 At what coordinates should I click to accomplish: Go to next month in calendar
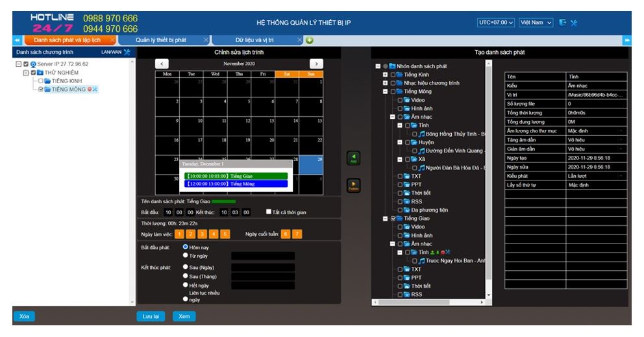pyautogui.click(x=316, y=64)
